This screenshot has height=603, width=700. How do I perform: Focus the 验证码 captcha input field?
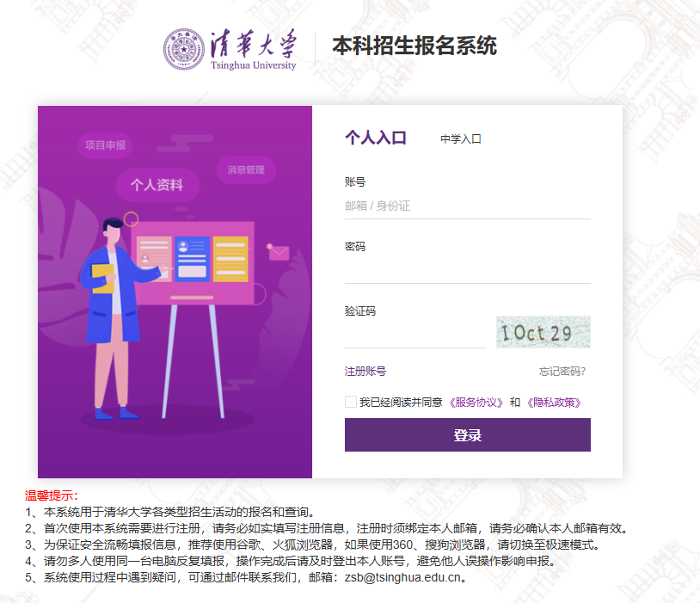[x=415, y=335]
